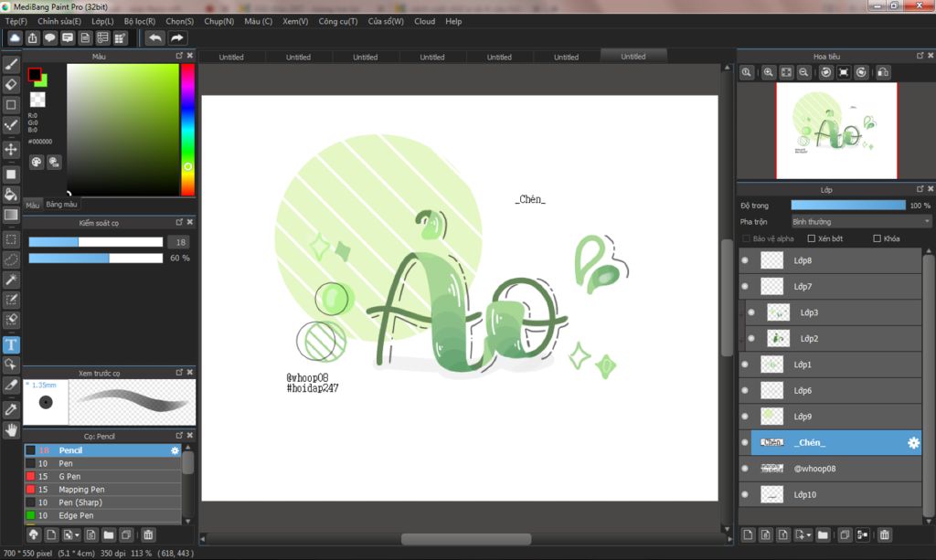Screen dimensions: 936x560
Task: Toggle visibility of Lớp10 layer
Action: (x=745, y=494)
